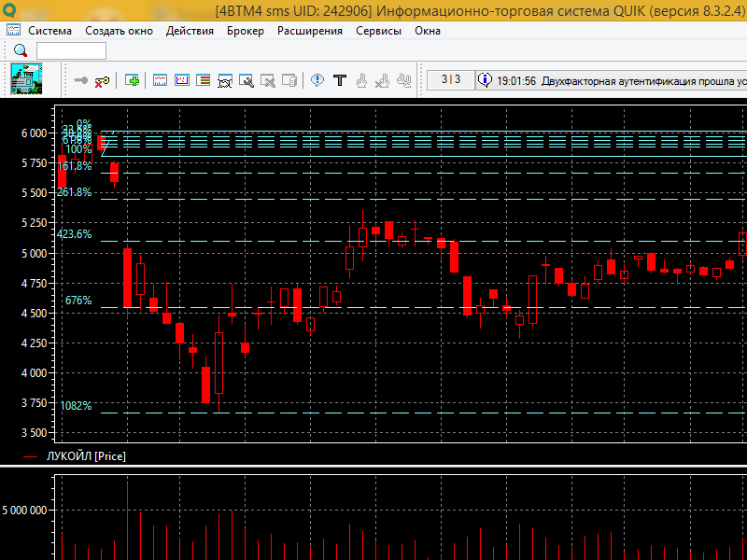
Task: Click the greyed close-window cross icon
Action: pos(268,80)
